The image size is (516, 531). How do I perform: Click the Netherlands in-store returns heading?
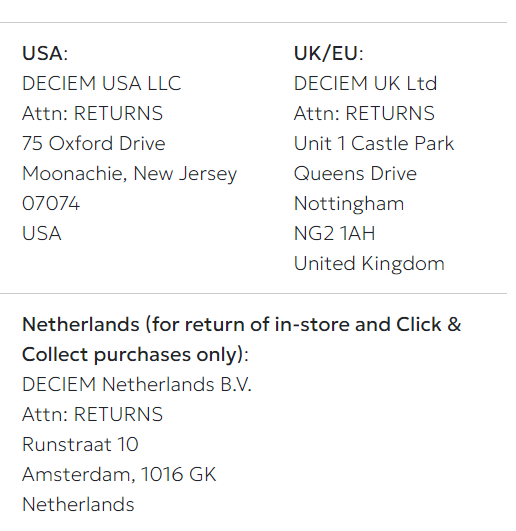click(x=241, y=324)
